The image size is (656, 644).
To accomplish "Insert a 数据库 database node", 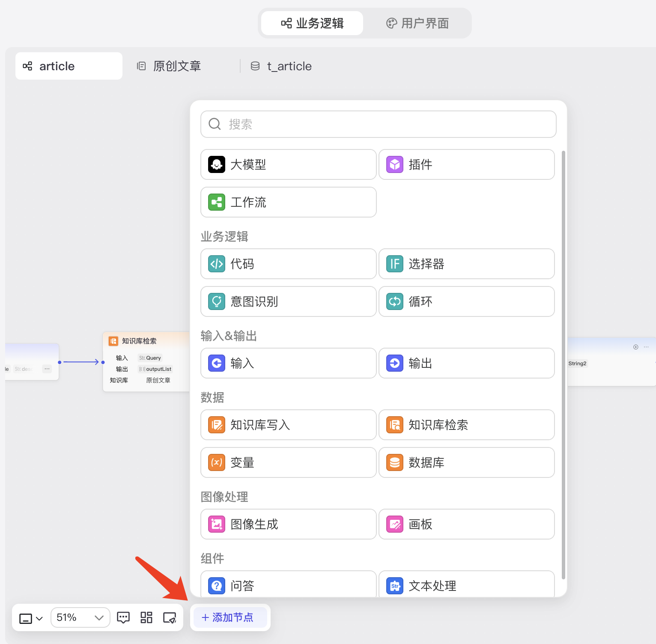I will 466,462.
